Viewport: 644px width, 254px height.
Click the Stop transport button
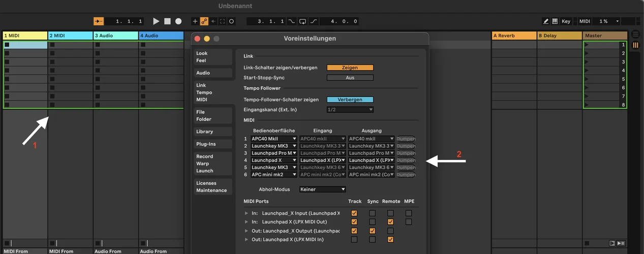coord(167,21)
